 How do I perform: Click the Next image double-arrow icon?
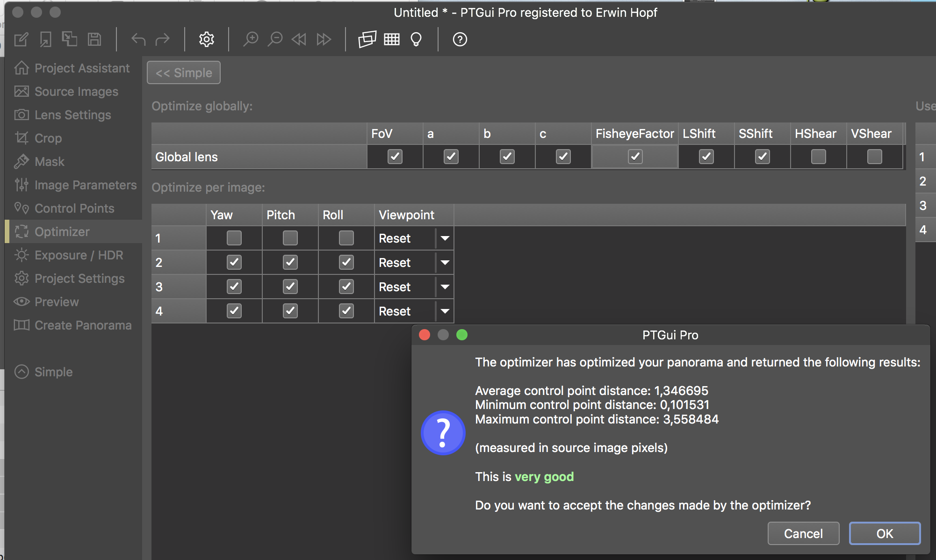click(324, 39)
